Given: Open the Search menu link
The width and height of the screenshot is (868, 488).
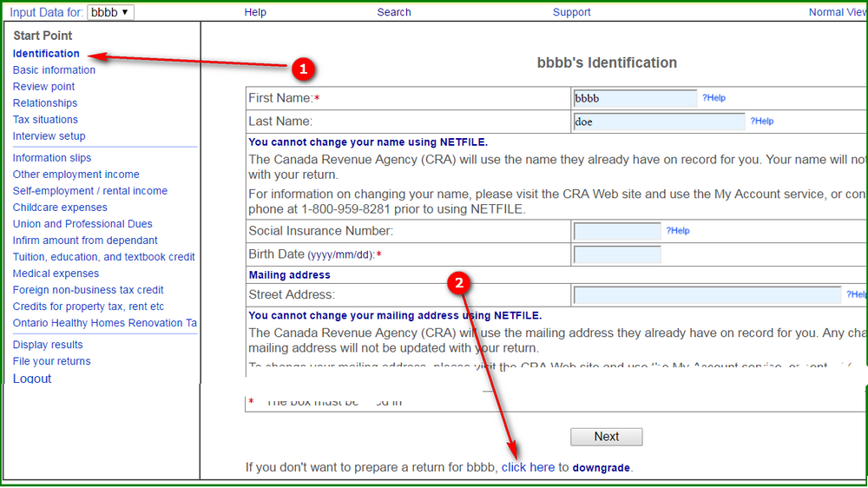Looking at the screenshot, I should click(x=394, y=12).
